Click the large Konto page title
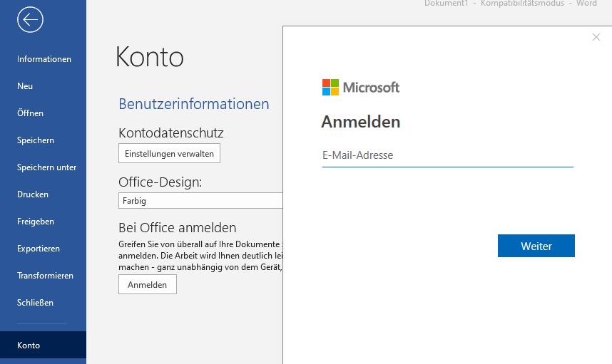The width and height of the screenshot is (612, 364). click(x=150, y=57)
